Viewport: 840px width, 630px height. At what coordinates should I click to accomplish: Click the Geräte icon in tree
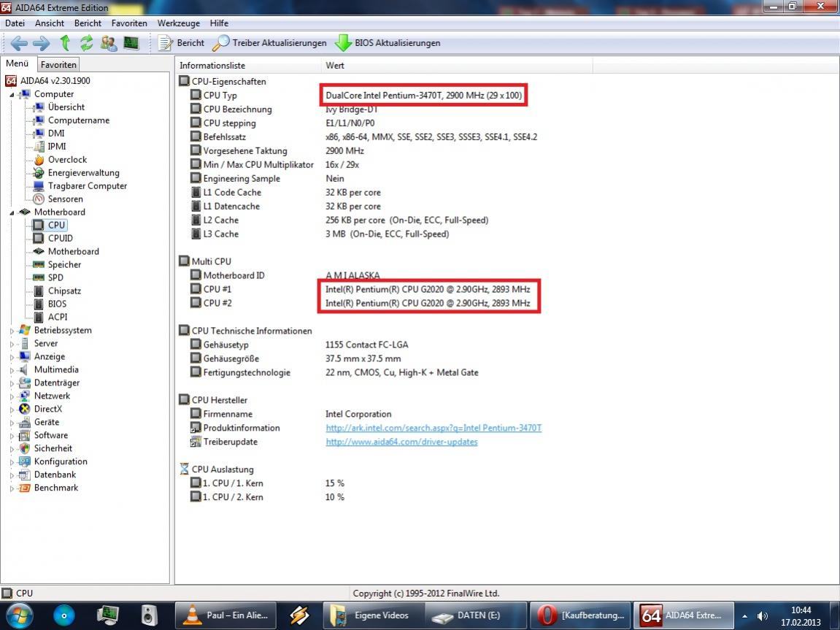click(25, 422)
